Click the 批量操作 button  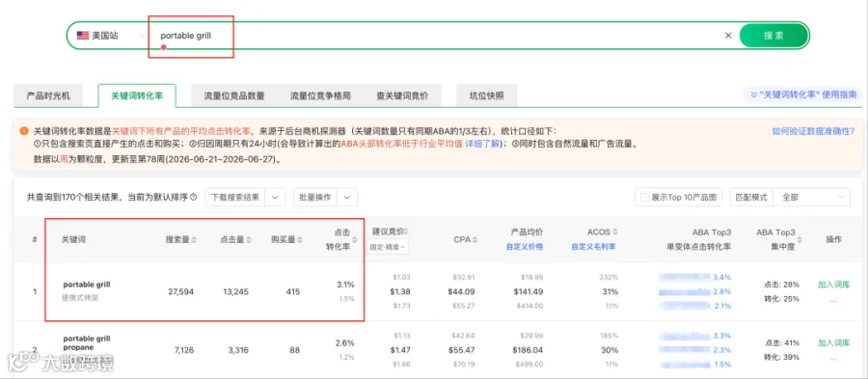(x=315, y=197)
